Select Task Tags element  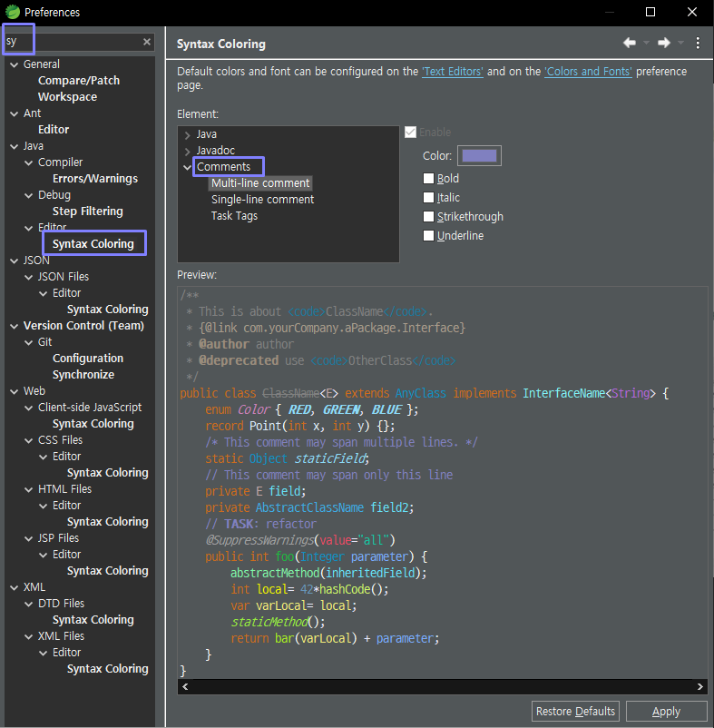(234, 216)
